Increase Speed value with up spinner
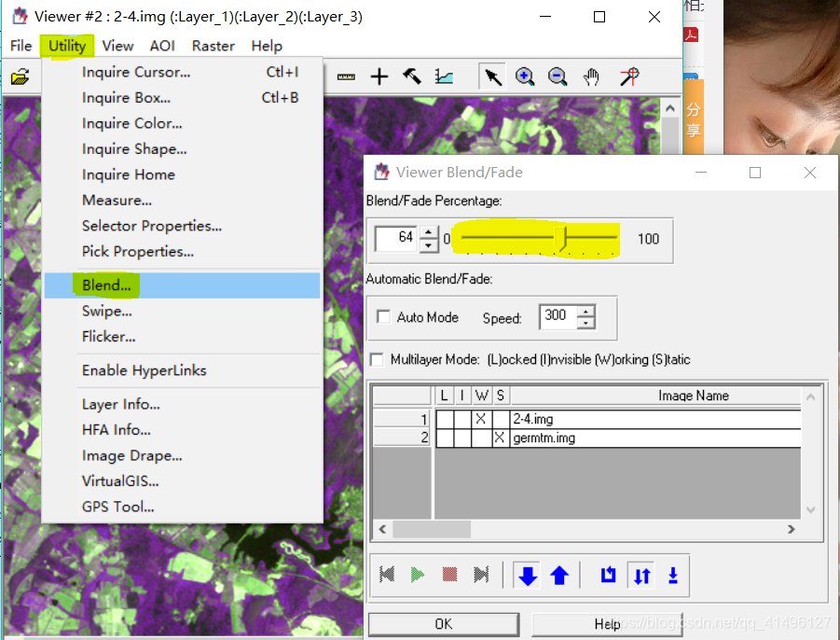840x640 pixels. coord(586,312)
